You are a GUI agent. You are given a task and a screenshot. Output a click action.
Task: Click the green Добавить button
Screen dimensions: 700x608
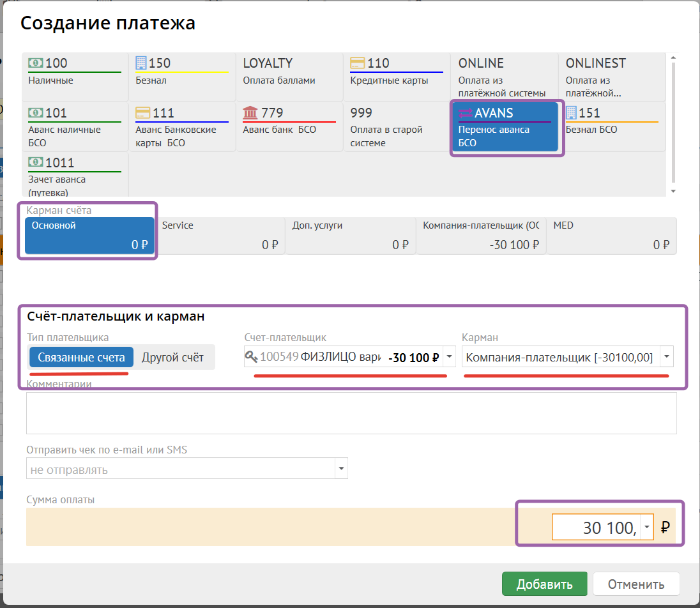544,584
